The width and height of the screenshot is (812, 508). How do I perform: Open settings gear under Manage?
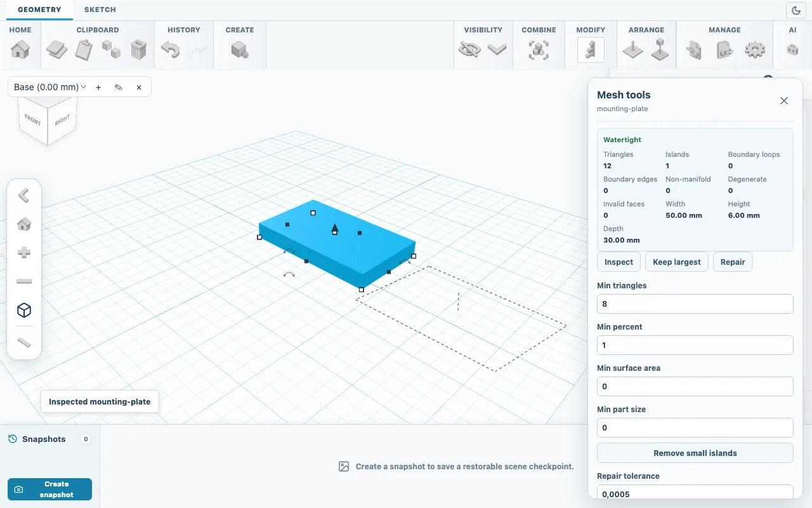[x=755, y=50]
